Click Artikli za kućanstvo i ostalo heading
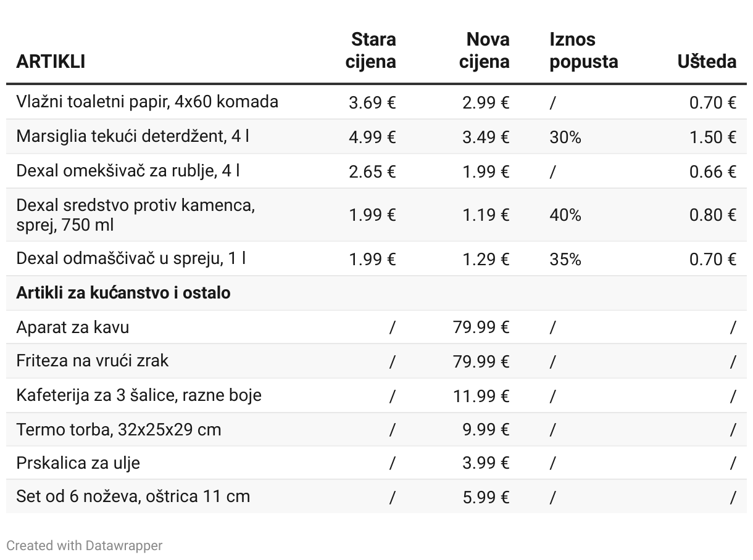Image resolution: width=753 pixels, height=560 pixels. click(x=123, y=292)
